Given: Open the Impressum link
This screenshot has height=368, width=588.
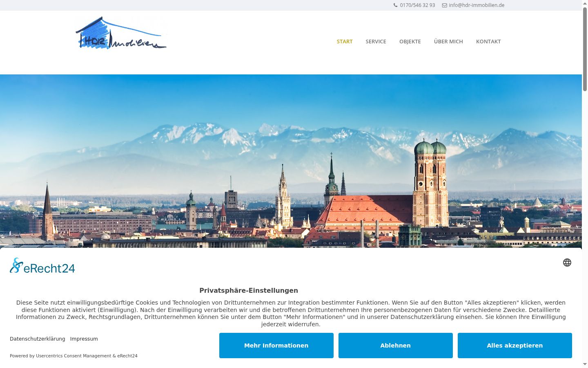Looking at the screenshot, I should [x=84, y=339].
